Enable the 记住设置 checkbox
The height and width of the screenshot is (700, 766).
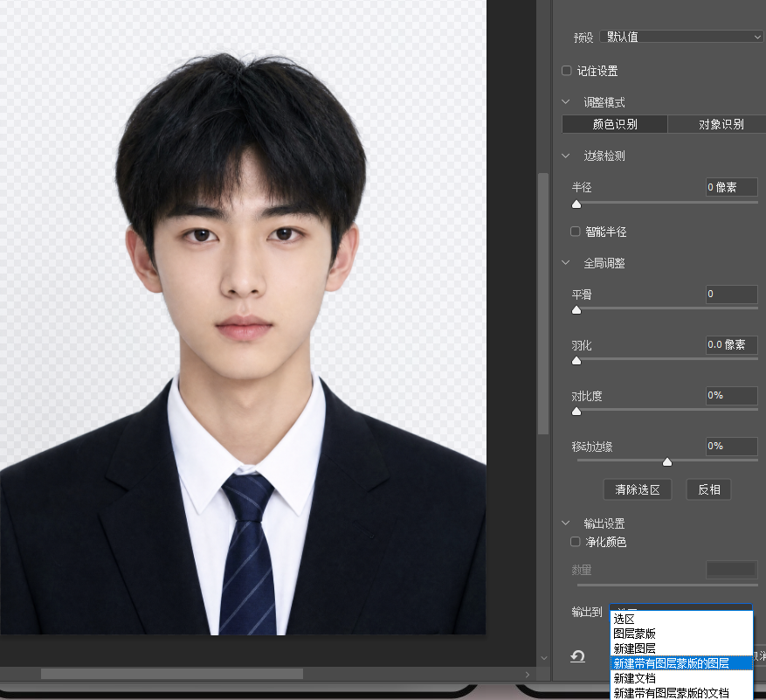567,71
